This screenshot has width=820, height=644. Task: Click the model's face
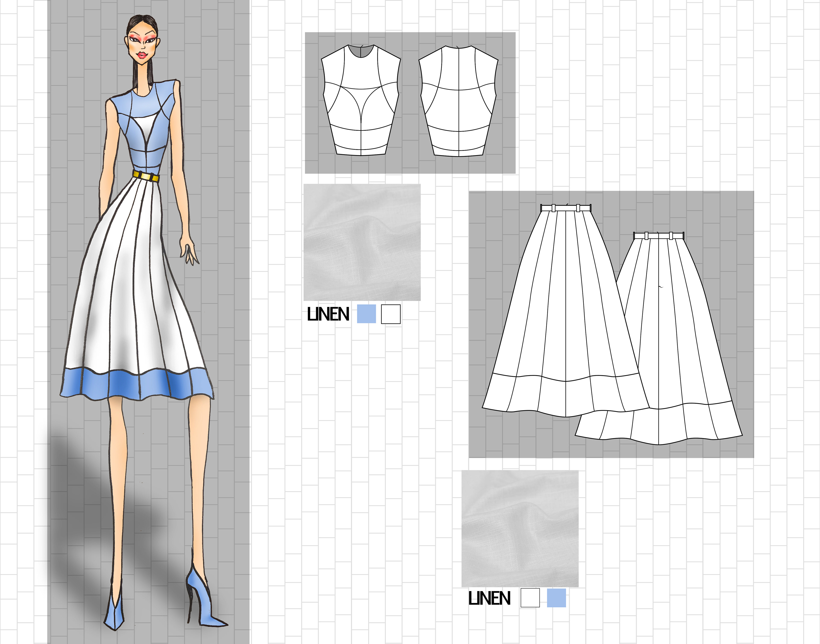coord(142,46)
